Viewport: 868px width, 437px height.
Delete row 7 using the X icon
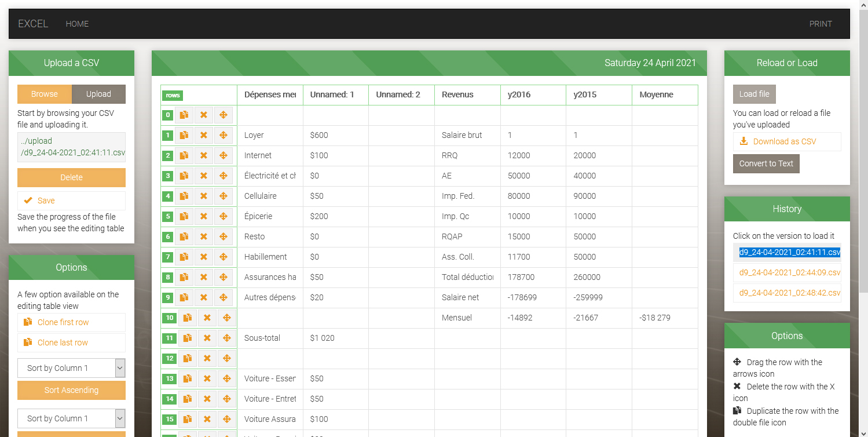click(x=204, y=257)
